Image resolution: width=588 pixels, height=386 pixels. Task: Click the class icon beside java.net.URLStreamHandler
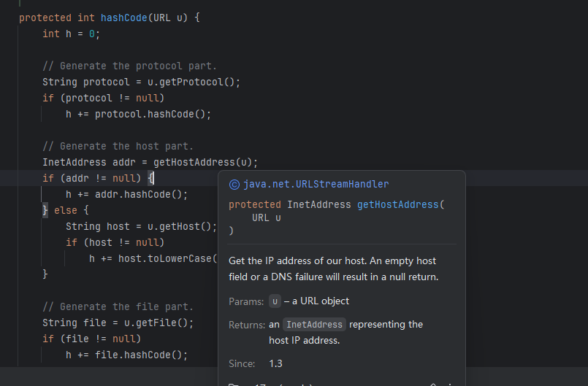(234, 185)
